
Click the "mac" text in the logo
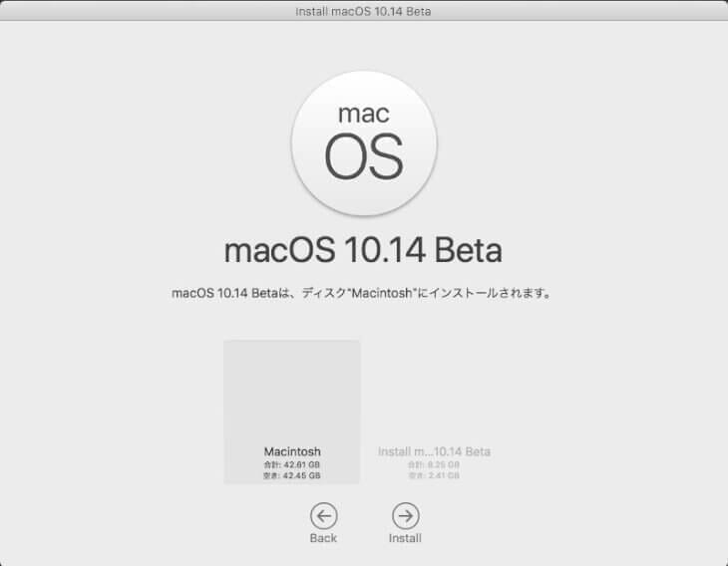pos(363,113)
